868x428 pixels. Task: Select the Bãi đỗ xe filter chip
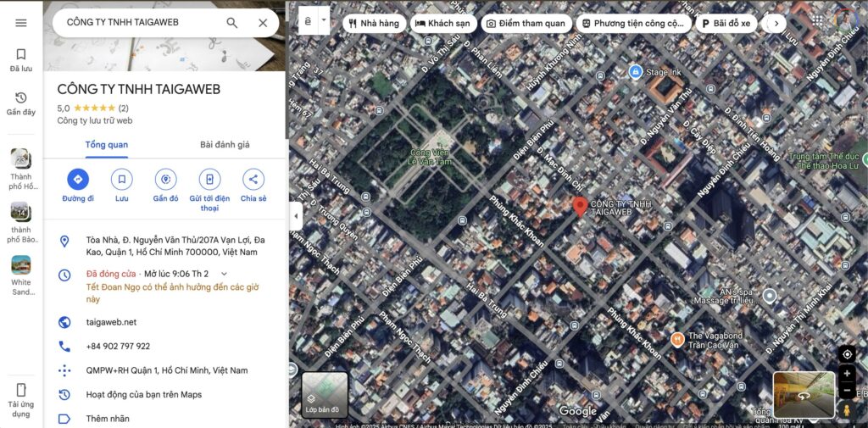point(726,23)
